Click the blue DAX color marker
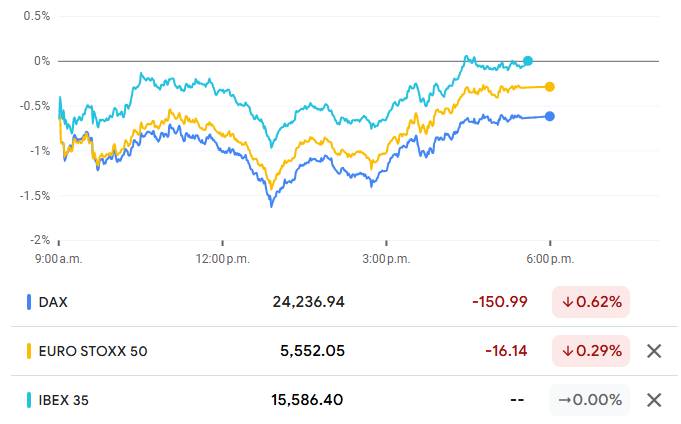 [29, 301]
